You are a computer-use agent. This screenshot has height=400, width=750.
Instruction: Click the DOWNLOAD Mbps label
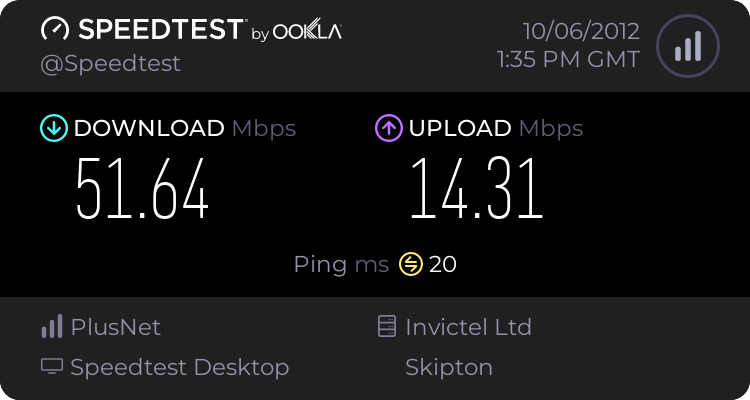click(x=185, y=128)
